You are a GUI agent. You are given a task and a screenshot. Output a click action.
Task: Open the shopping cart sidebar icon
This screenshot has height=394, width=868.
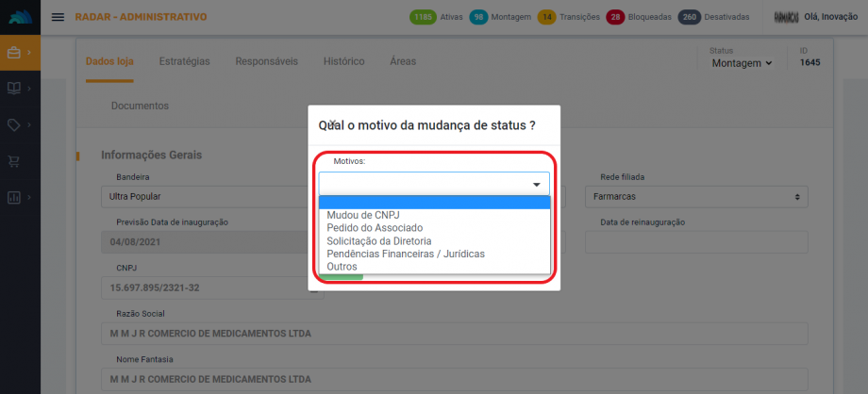click(x=14, y=161)
